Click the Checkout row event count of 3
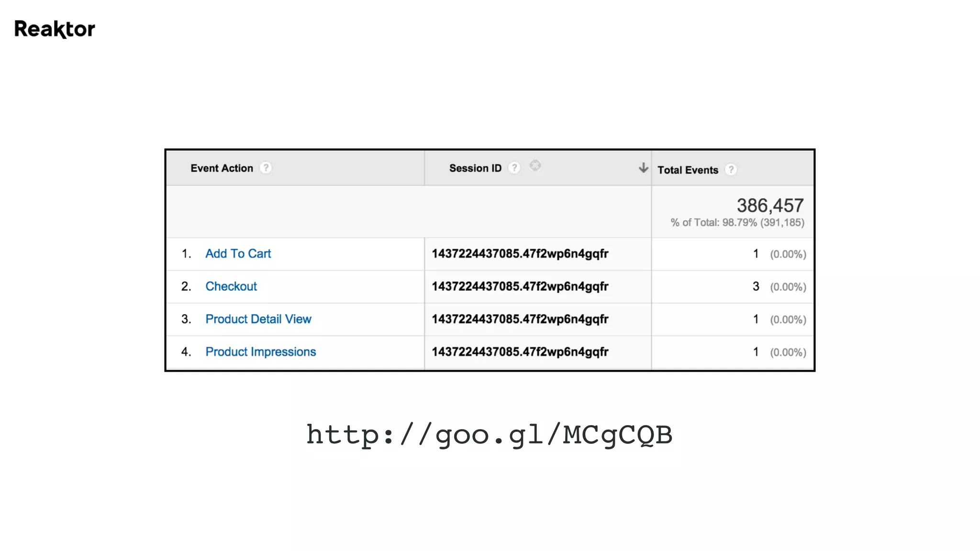Screen dimensions: 980x551 point(756,287)
